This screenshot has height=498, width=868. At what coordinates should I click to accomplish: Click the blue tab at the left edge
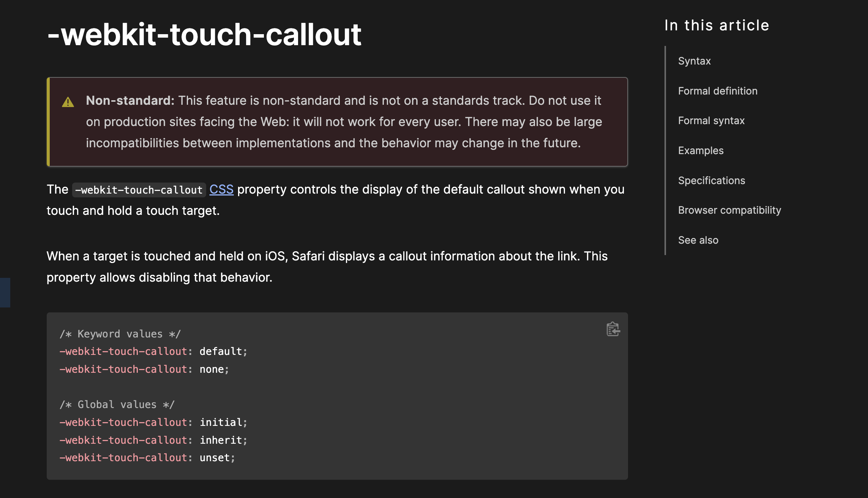tap(5, 292)
